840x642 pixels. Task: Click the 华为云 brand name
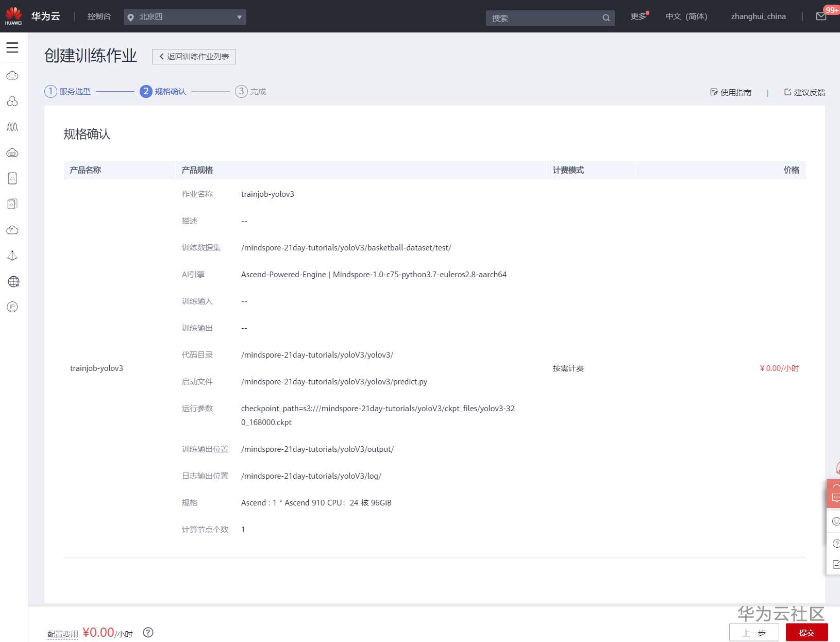(x=46, y=16)
